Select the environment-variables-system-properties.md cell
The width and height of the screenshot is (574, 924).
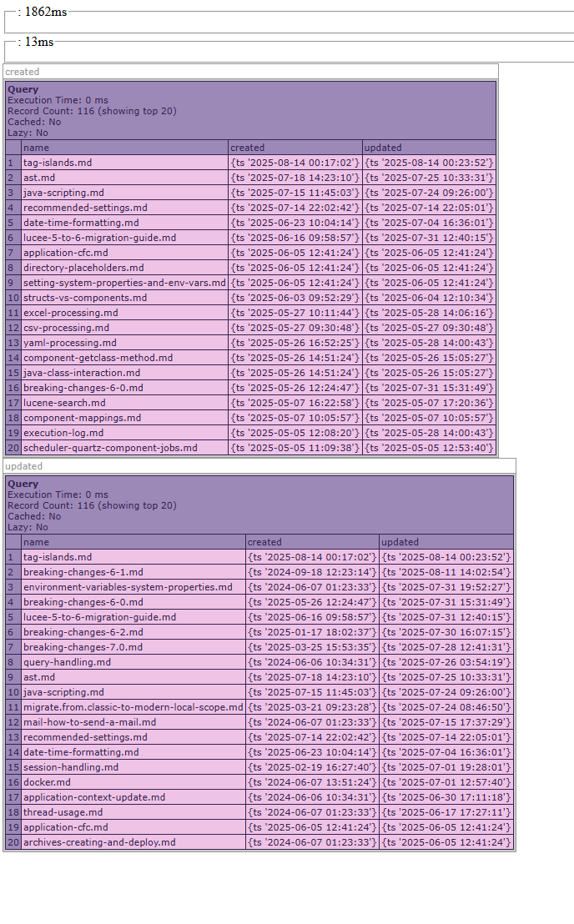pyautogui.click(x=128, y=587)
